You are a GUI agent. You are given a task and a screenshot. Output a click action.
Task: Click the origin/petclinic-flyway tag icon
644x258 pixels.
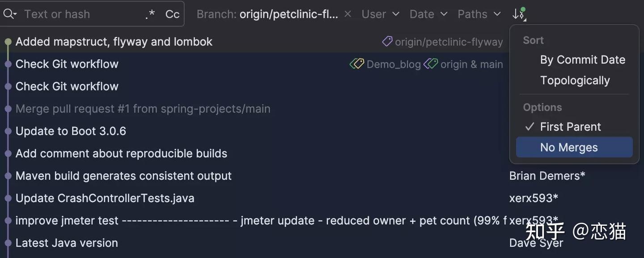[x=386, y=41]
